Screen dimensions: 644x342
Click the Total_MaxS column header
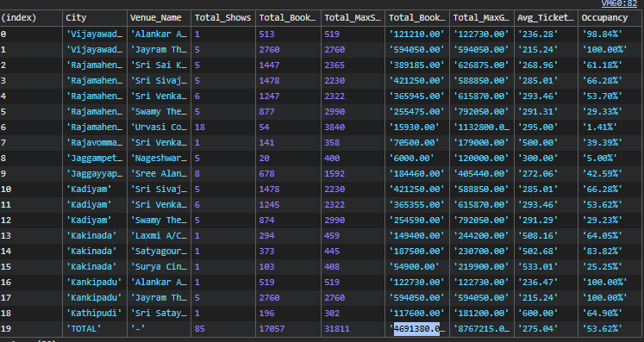[x=353, y=18]
